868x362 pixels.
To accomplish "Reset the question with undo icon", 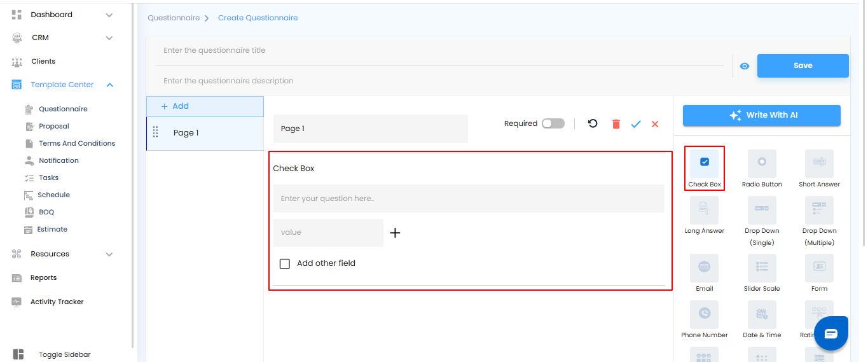I will 593,123.
